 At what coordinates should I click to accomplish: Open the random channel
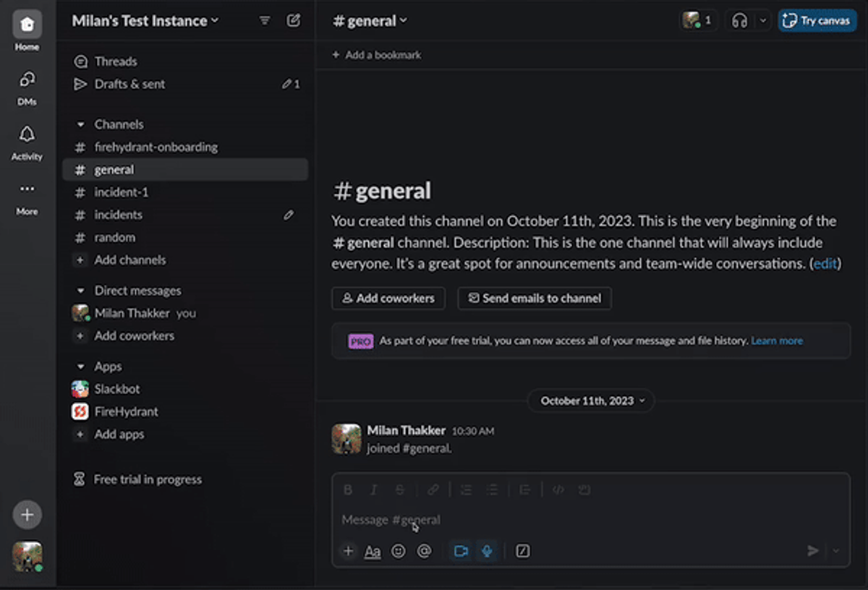[x=185, y=236]
